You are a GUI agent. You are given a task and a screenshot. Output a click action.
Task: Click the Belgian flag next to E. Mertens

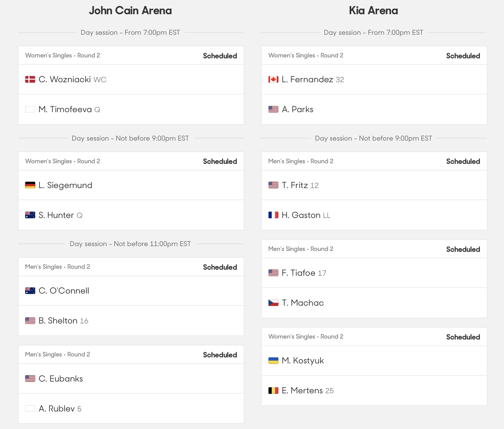(273, 391)
